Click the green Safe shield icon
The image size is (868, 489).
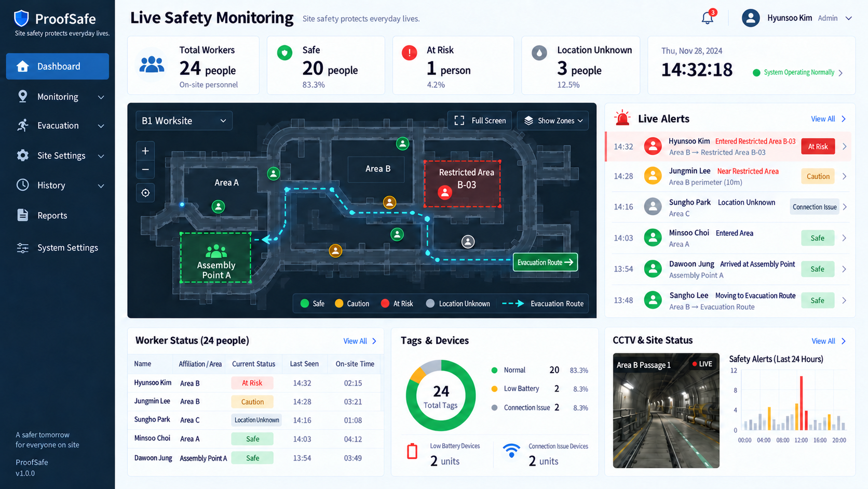[x=284, y=53]
